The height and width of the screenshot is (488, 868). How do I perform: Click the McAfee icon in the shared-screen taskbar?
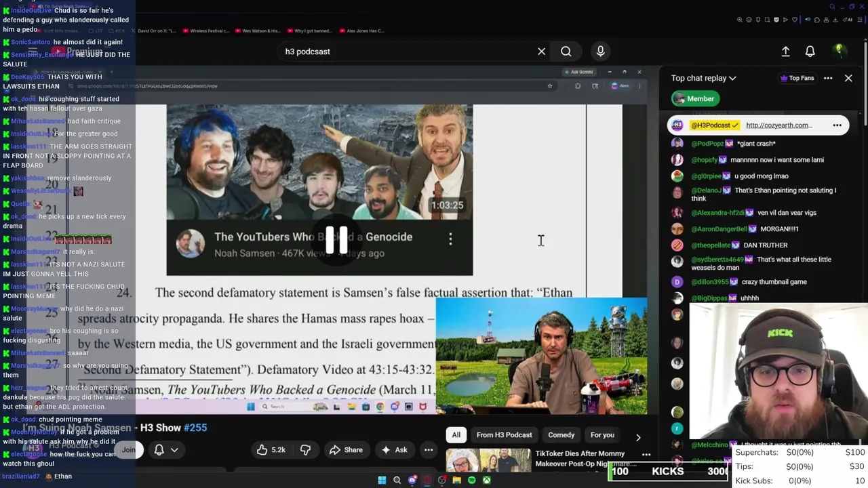point(422,407)
